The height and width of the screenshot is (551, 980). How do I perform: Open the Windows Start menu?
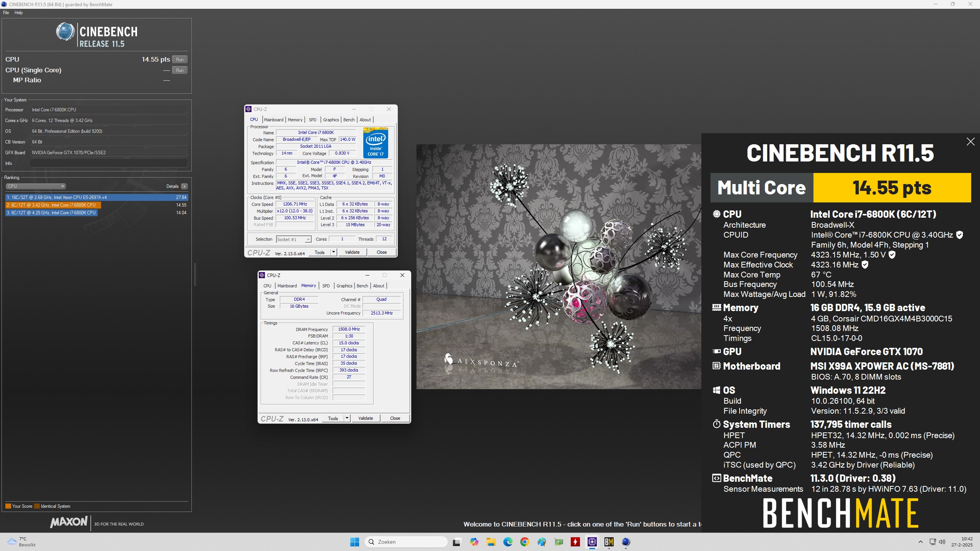354,542
